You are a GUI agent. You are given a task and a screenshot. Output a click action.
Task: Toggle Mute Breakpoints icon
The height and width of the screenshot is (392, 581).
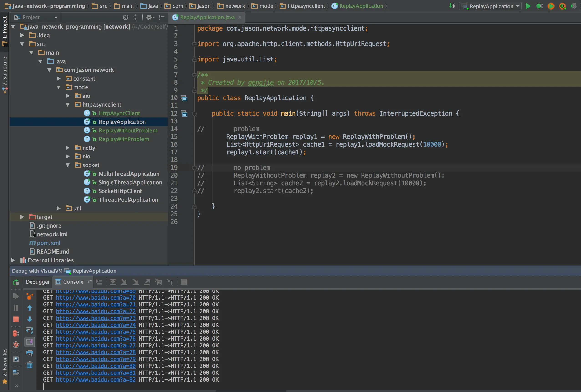coord(16,345)
